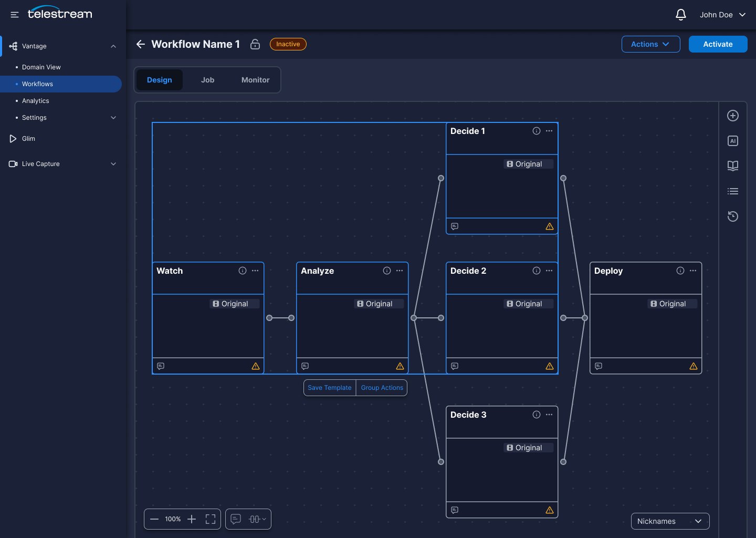Click the Activate button
Image resolution: width=756 pixels, height=538 pixels.
click(x=718, y=44)
